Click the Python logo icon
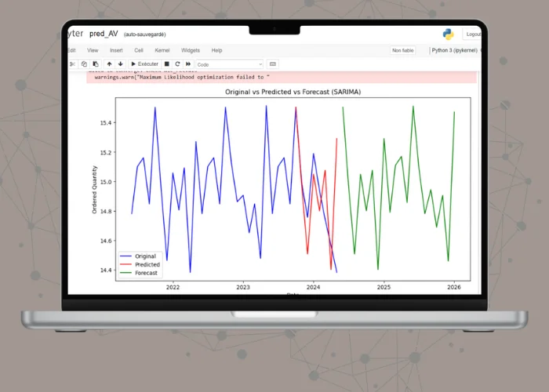549x392 pixels. coord(448,34)
